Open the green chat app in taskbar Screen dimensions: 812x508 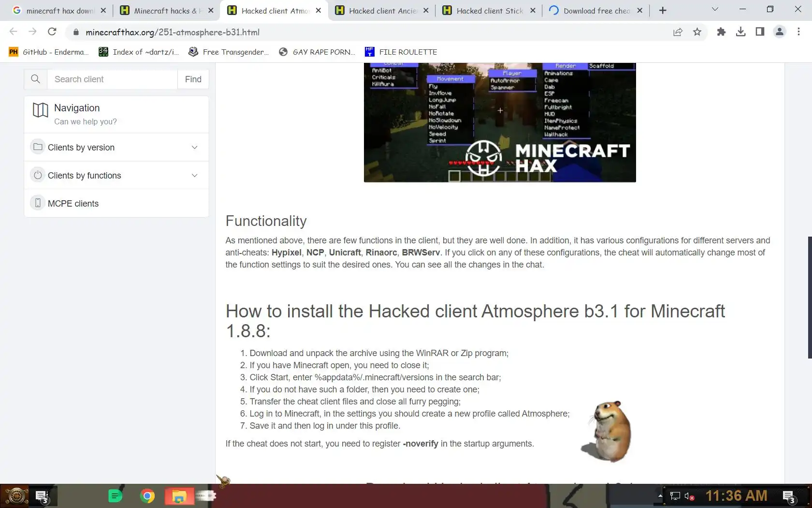pyautogui.click(x=115, y=496)
